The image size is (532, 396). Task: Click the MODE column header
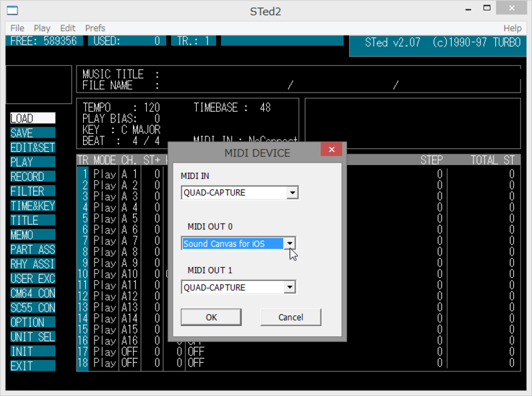click(x=104, y=160)
